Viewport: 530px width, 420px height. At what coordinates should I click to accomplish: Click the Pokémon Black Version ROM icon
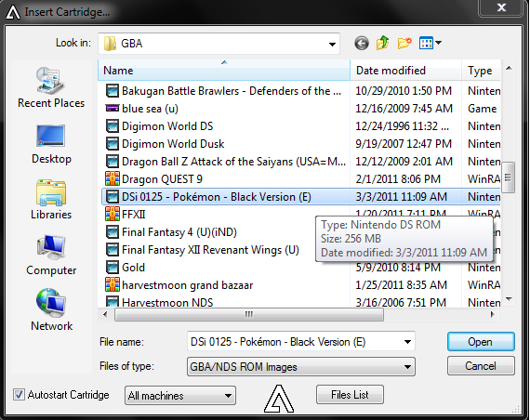click(x=113, y=196)
